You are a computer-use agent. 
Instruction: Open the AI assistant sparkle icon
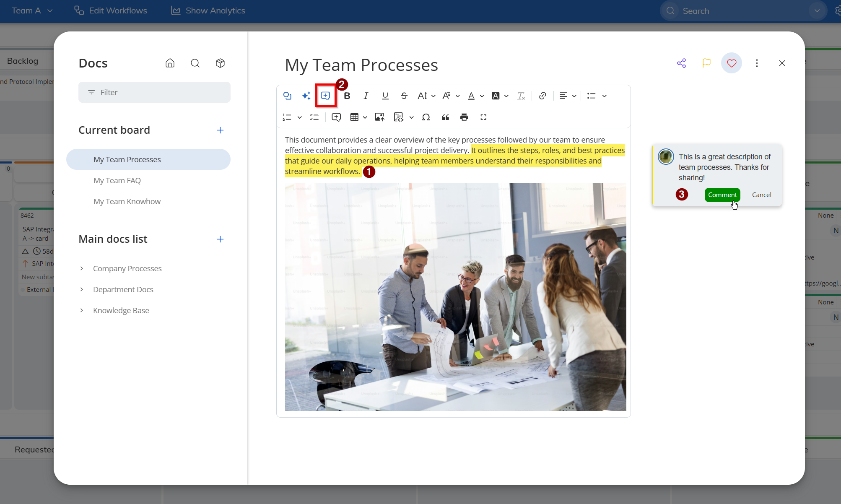306,96
